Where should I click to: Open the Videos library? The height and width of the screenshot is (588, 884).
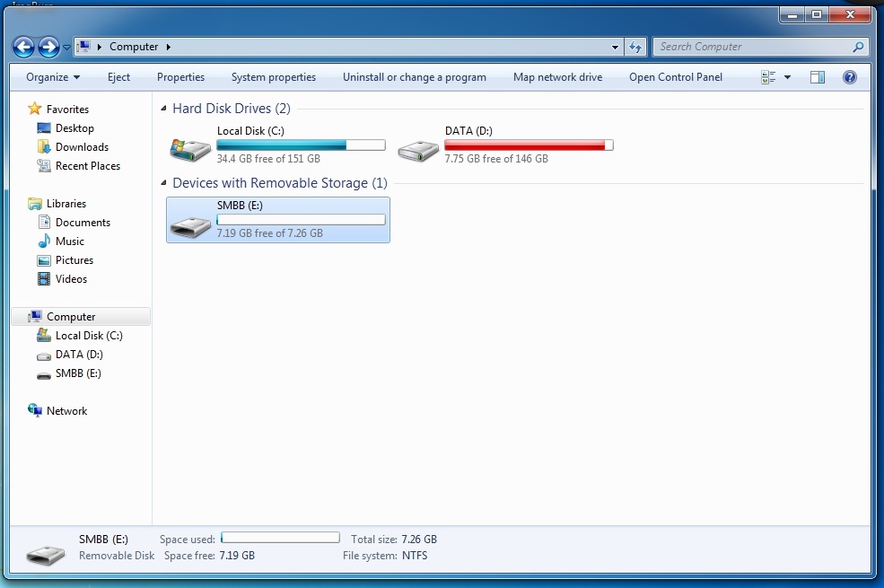point(71,279)
